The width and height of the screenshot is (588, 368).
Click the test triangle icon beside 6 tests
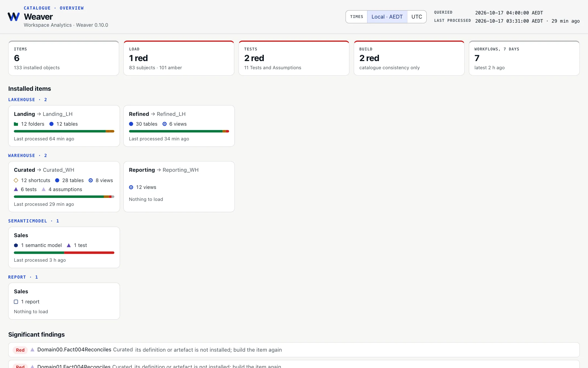point(16,189)
